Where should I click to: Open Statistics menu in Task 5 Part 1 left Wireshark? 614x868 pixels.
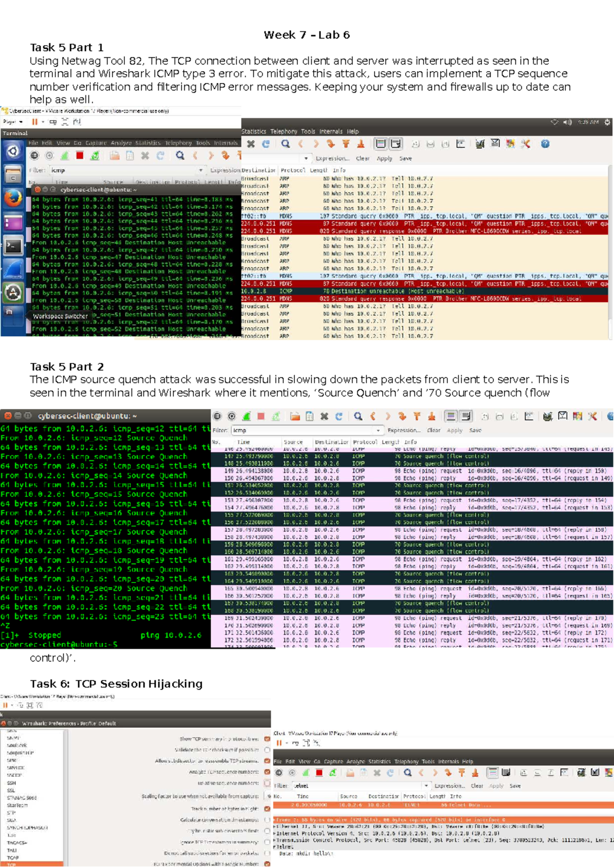(148, 143)
